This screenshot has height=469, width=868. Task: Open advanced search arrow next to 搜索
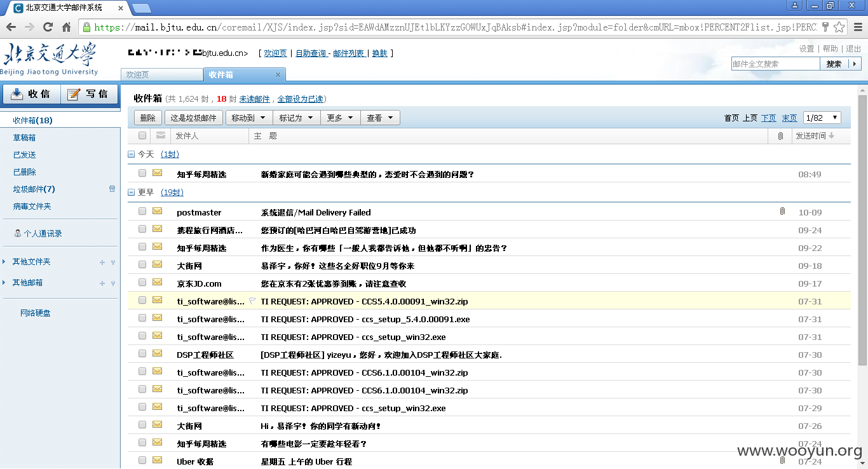coord(855,64)
